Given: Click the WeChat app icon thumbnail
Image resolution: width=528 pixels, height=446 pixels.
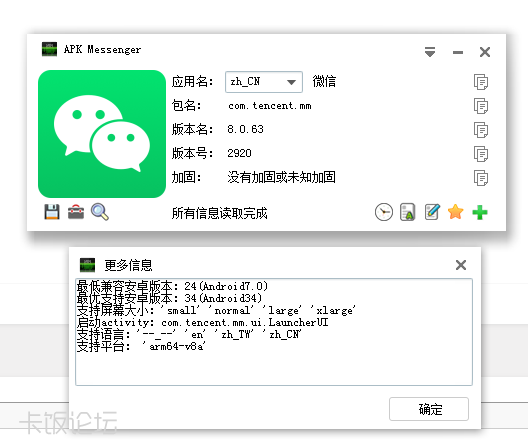Looking at the screenshot, I should click(102, 134).
